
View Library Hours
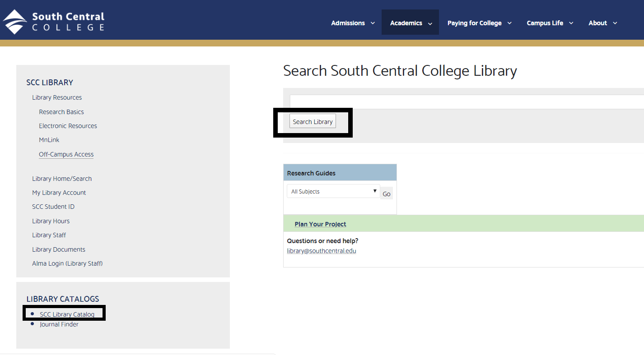click(51, 221)
